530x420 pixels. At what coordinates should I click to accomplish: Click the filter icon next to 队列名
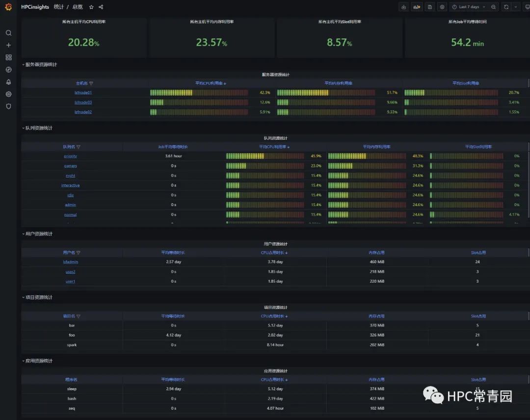[79, 147]
